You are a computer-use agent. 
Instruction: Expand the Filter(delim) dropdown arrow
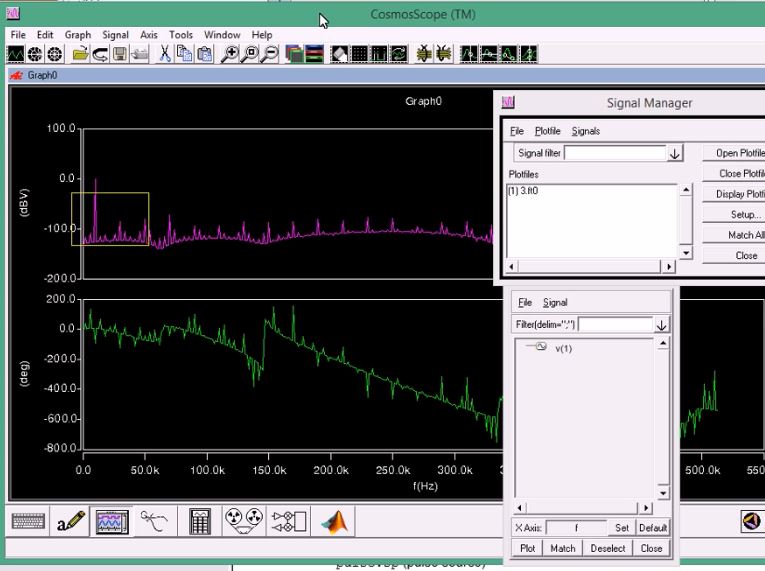(x=661, y=325)
